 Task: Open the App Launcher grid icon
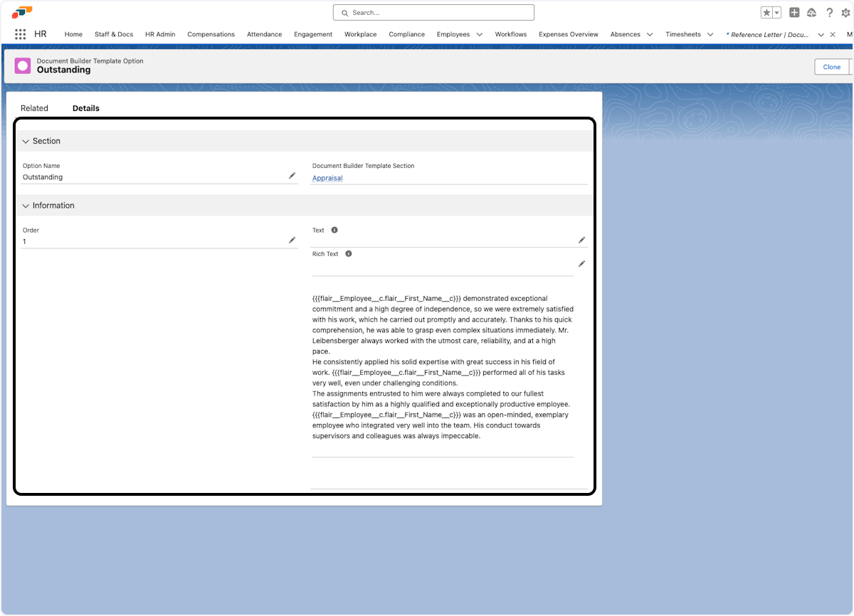20,34
